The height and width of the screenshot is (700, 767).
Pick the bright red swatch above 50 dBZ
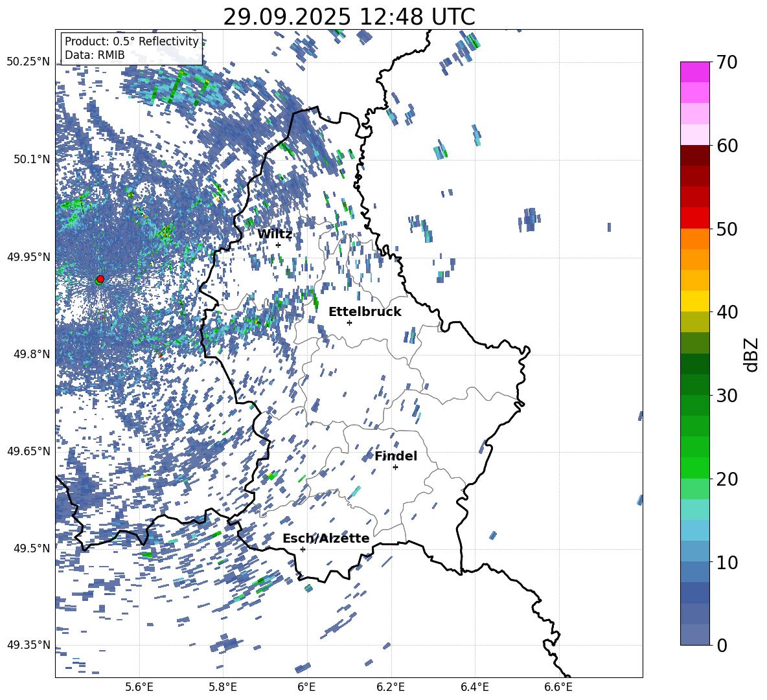tap(695, 218)
